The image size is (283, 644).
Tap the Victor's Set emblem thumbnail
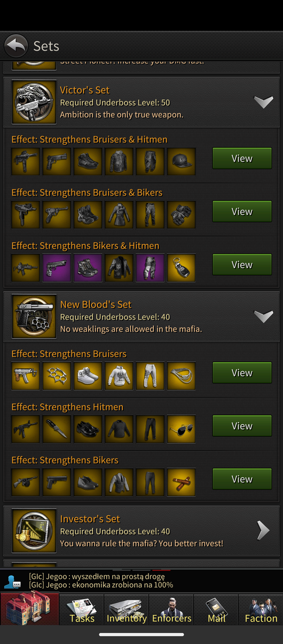click(x=34, y=102)
